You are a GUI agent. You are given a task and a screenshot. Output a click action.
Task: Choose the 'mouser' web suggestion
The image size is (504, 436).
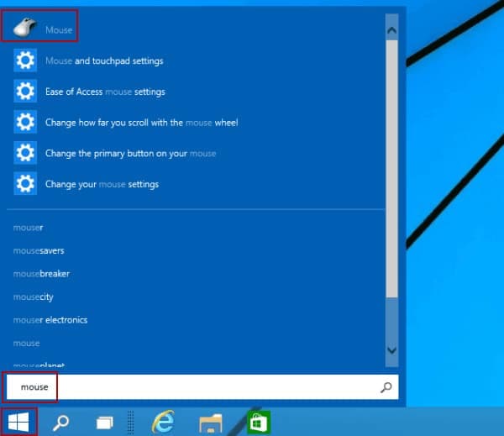(x=28, y=228)
